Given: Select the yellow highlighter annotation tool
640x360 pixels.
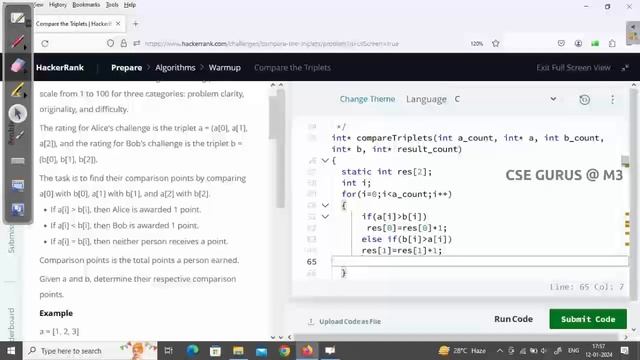Looking at the screenshot, I should [17, 89].
